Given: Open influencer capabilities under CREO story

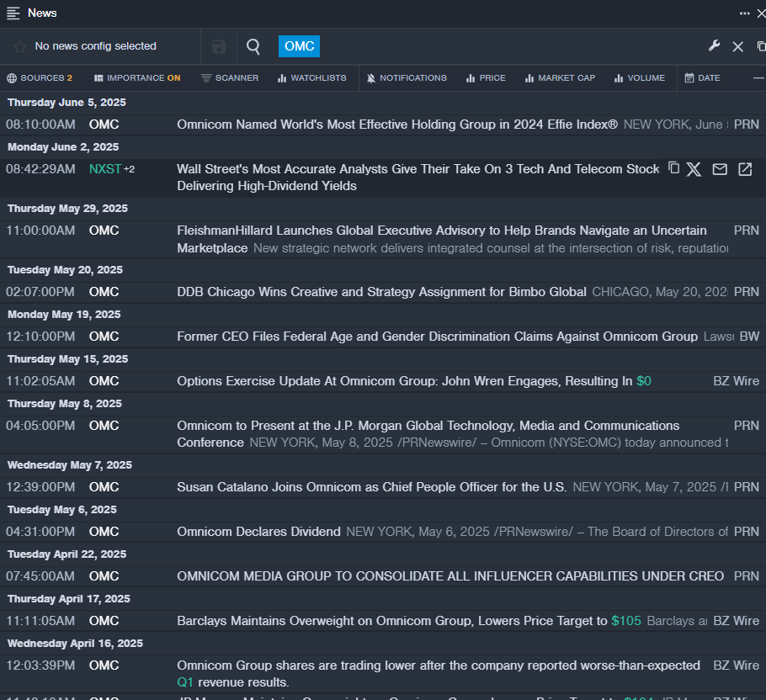Looking at the screenshot, I should pyautogui.click(x=450, y=576).
